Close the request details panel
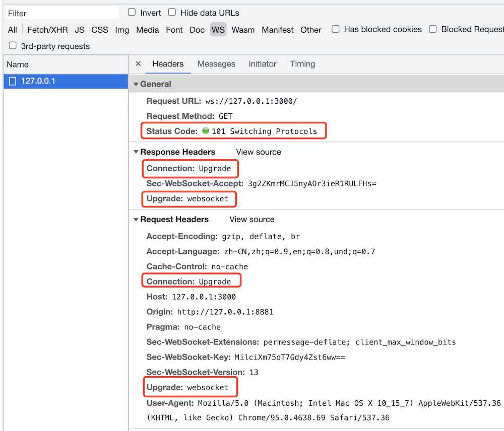This screenshot has height=431, width=504. [138, 64]
